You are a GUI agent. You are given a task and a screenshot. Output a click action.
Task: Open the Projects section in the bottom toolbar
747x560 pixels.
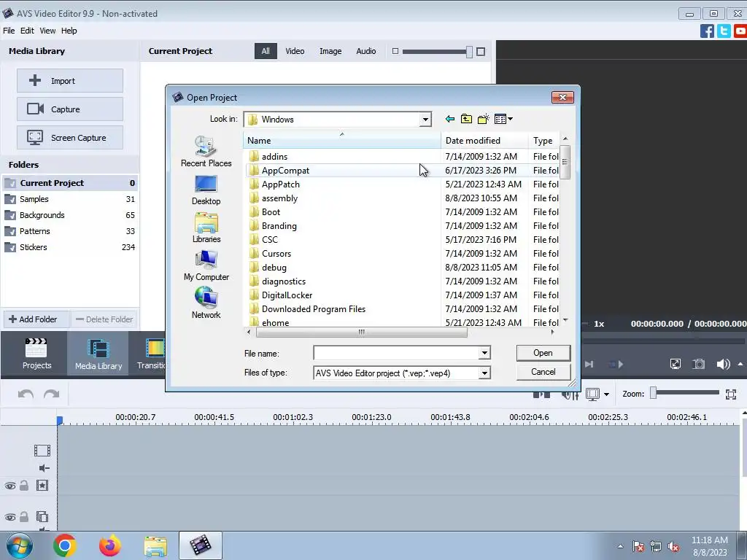(36, 354)
